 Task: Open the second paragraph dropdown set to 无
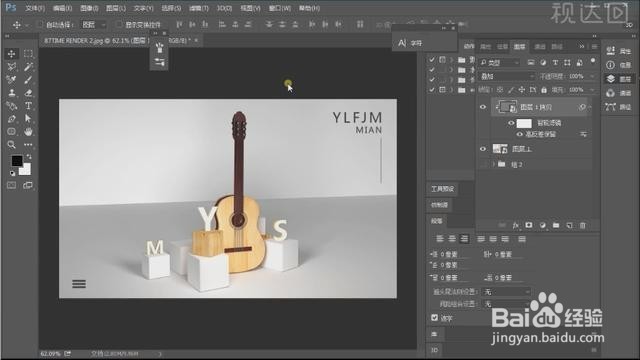[x=507, y=304]
